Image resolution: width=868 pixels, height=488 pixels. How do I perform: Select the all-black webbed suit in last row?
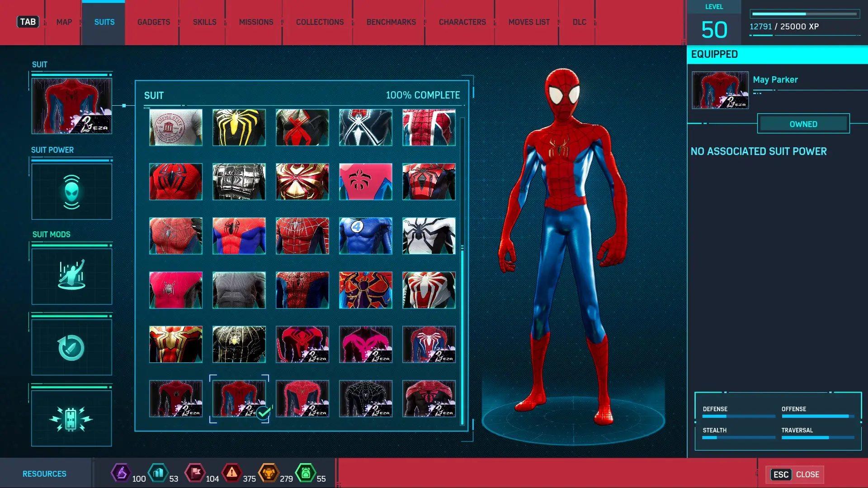(x=366, y=399)
